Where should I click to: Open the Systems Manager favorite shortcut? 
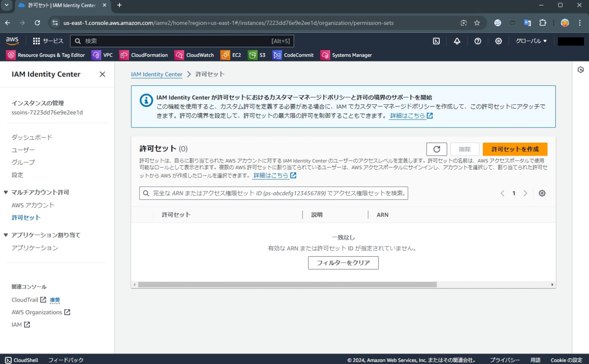[346, 55]
